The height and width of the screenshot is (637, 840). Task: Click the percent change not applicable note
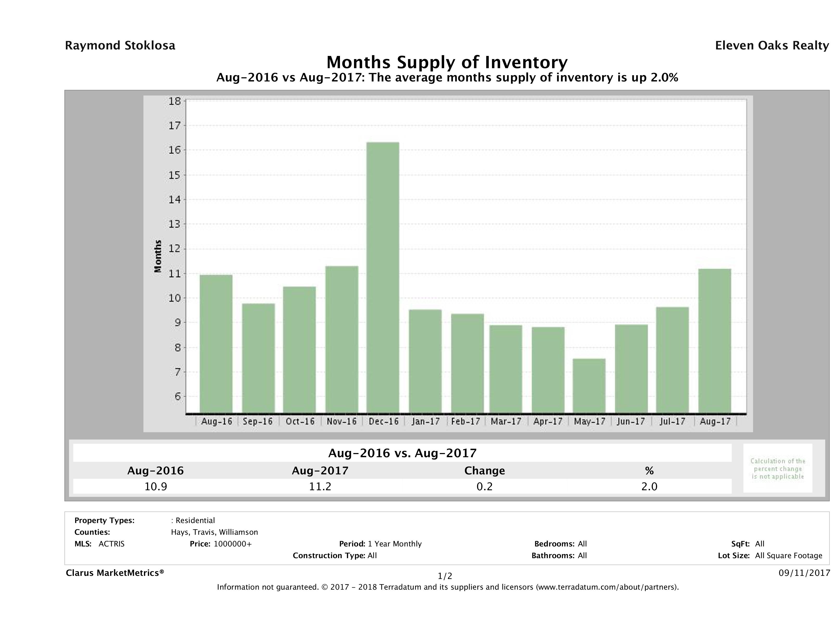[x=778, y=468]
